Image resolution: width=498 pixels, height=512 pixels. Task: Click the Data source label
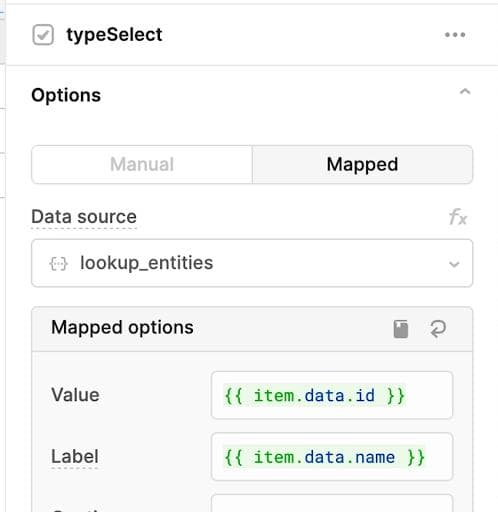click(84, 217)
